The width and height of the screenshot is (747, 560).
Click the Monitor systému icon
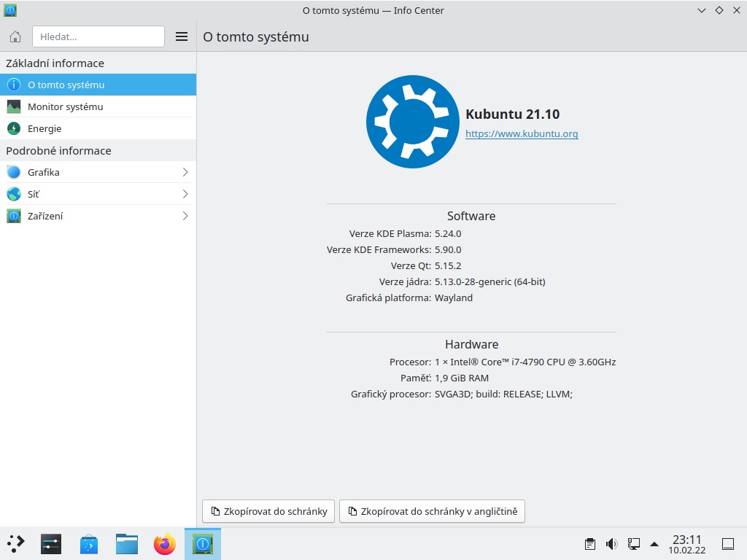point(14,106)
